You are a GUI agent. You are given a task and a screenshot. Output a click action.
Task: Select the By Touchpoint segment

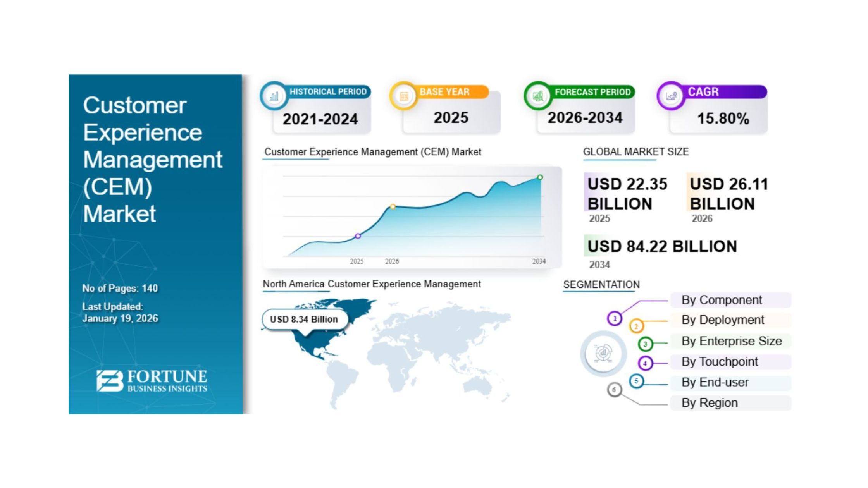pyautogui.click(x=720, y=362)
